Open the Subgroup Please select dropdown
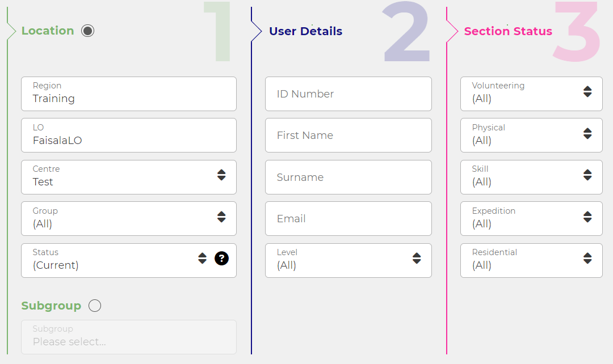The width and height of the screenshot is (613, 364). coord(128,337)
